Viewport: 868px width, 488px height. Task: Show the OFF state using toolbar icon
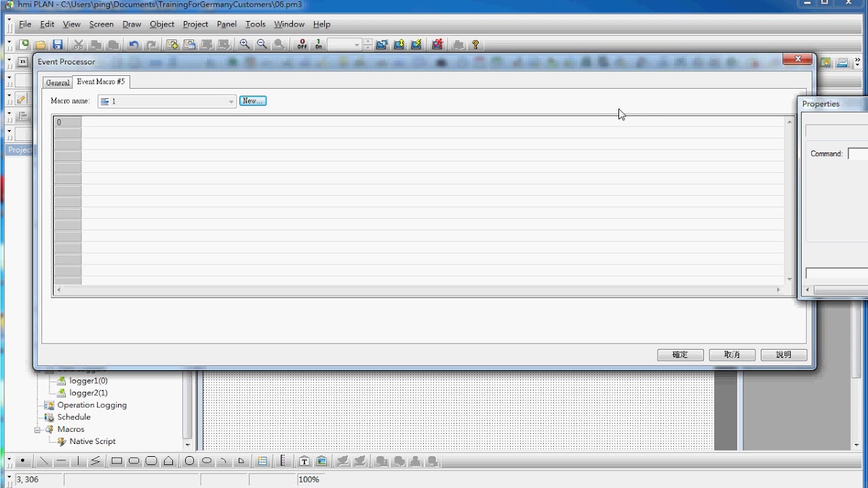(302, 45)
